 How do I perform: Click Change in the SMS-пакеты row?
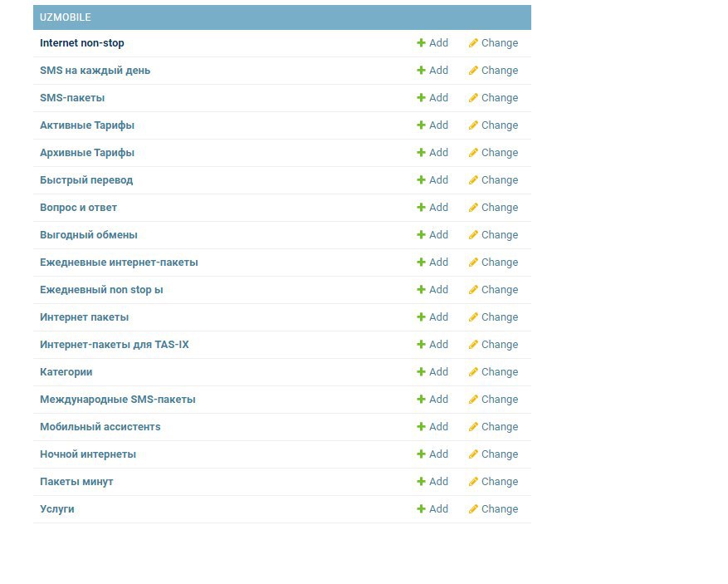click(x=493, y=97)
